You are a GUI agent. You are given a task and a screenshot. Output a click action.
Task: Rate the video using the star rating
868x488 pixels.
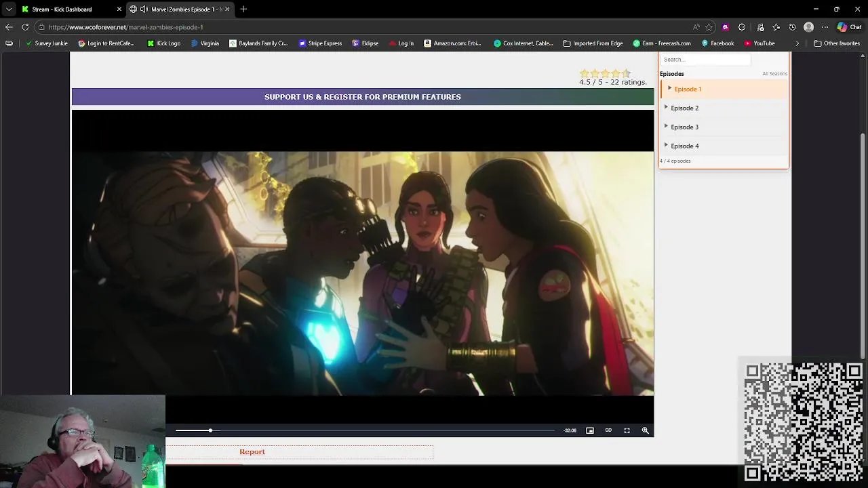click(x=605, y=73)
